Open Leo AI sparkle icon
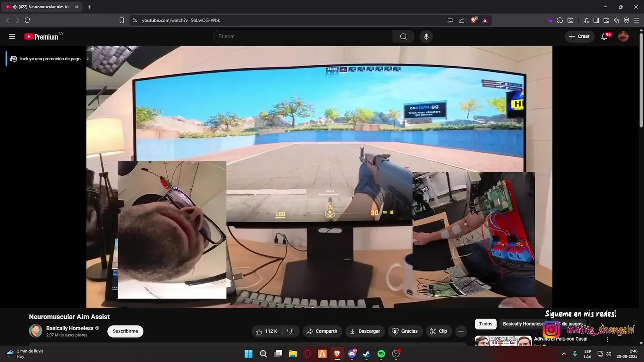 pyautogui.click(x=616, y=20)
